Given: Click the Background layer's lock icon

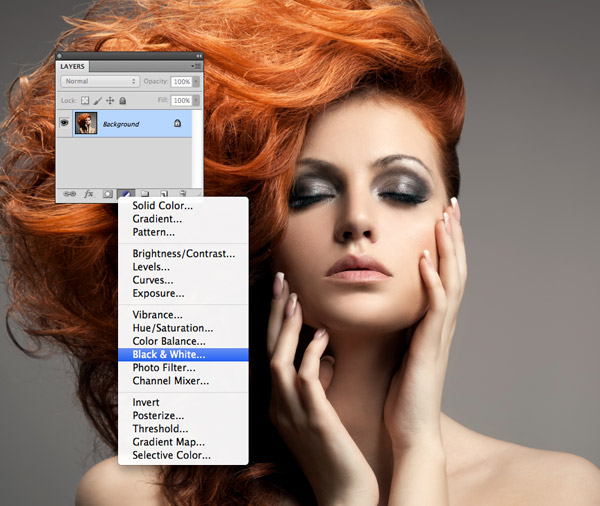Looking at the screenshot, I should [177, 123].
